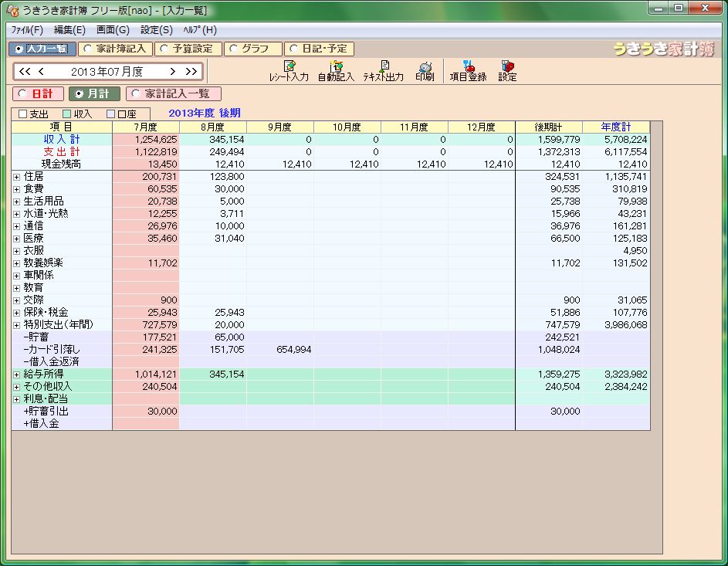Expand the 教育 category

[17, 288]
